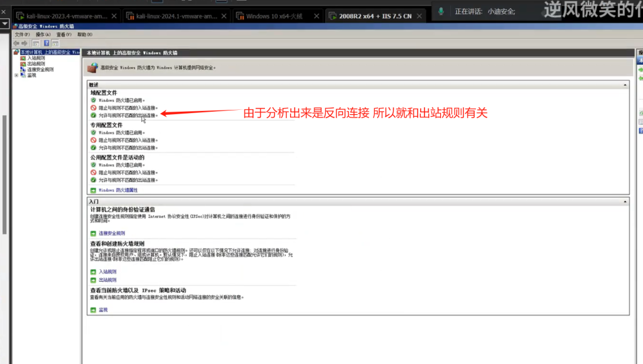Click the '正在讲话: 小迪安全' speaker label
Viewport: 643px width, 364px height.
pyautogui.click(x=485, y=11)
